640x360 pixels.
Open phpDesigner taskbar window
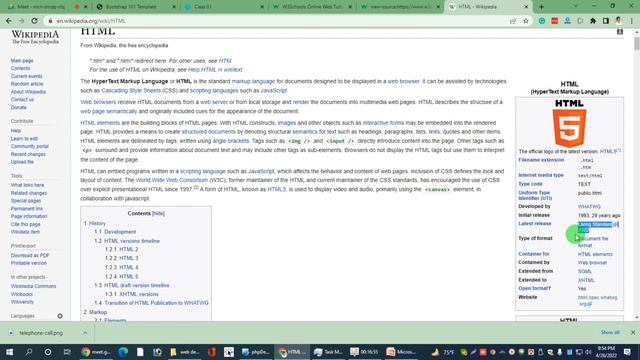tap(255, 352)
